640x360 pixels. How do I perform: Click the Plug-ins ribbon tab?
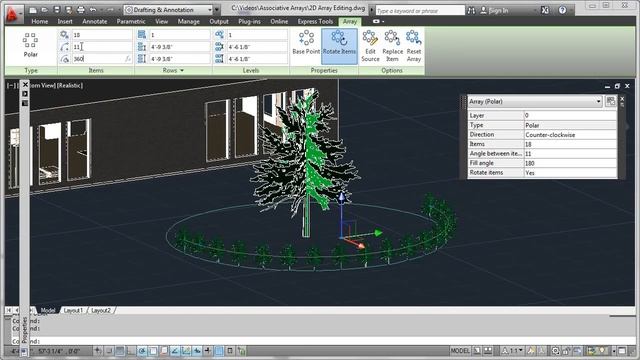[x=249, y=21]
